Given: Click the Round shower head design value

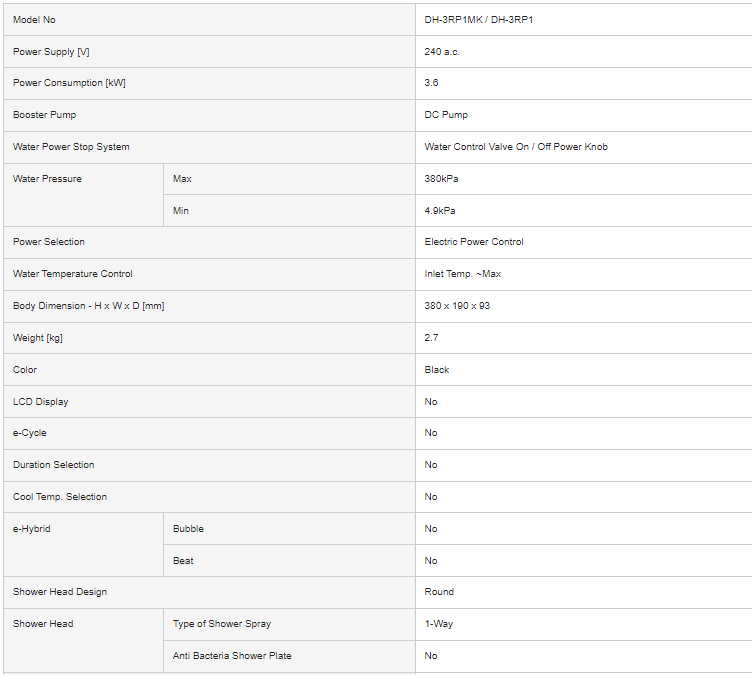Looking at the screenshot, I should 439,592.
